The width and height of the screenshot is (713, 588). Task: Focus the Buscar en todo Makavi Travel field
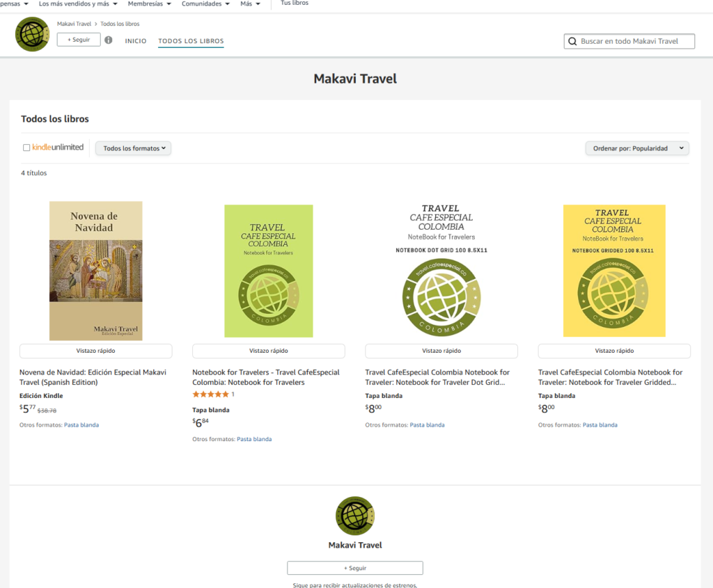click(629, 41)
